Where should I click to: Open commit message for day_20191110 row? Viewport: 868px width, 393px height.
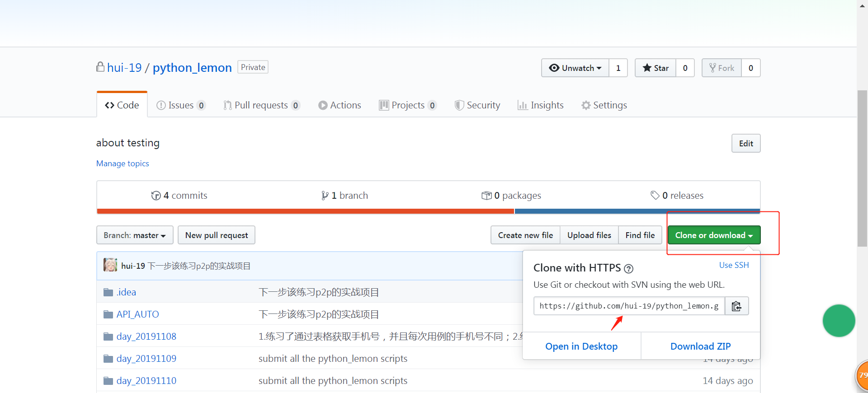(333, 381)
